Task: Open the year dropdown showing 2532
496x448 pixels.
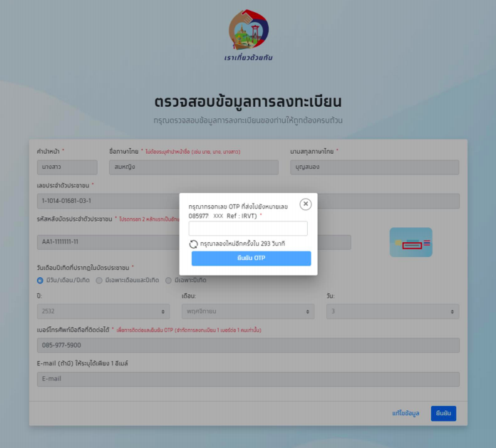Action: (x=103, y=311)
